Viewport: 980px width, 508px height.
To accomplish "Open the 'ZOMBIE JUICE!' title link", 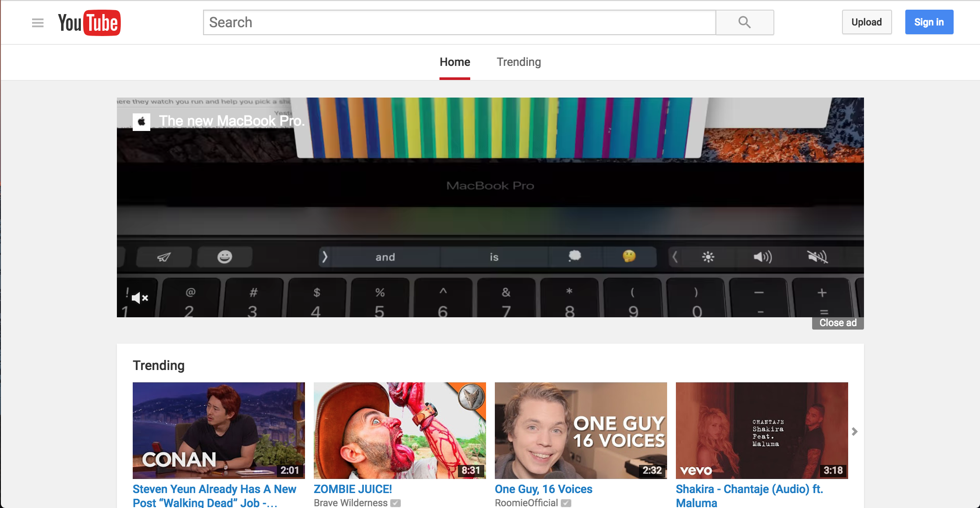I will [353, 489].
